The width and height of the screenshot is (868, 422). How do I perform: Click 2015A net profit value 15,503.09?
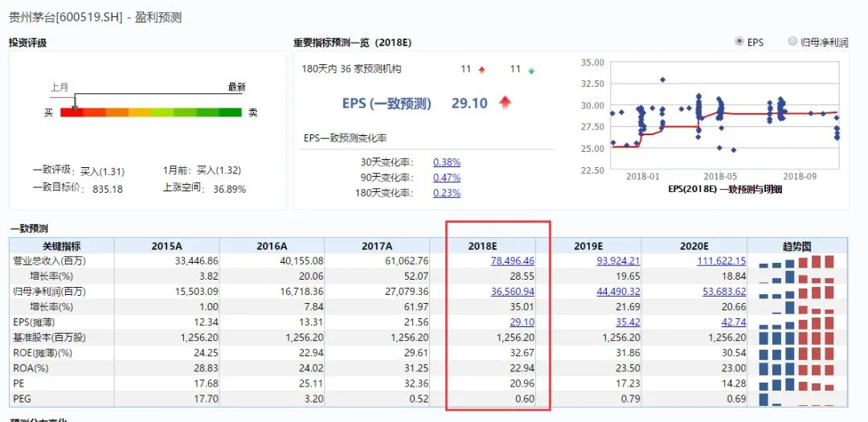tap(197, 291)
